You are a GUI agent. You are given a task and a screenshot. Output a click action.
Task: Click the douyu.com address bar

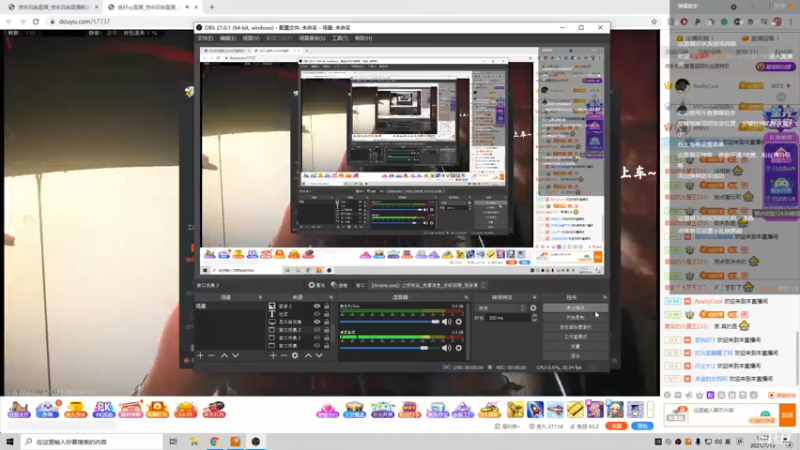coord(347,21)
